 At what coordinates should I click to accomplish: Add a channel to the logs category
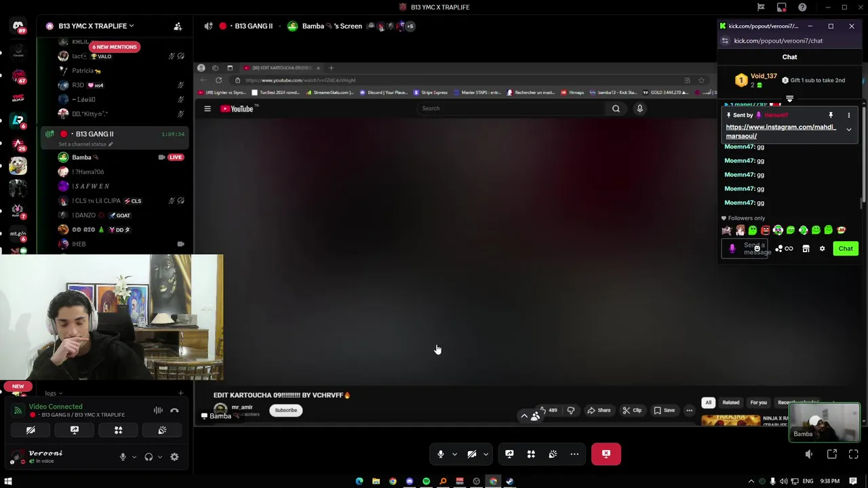[180, 393]
